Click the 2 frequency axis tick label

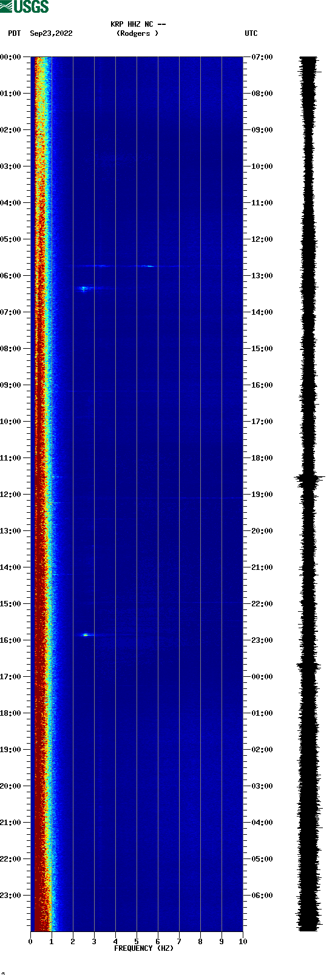73,942
